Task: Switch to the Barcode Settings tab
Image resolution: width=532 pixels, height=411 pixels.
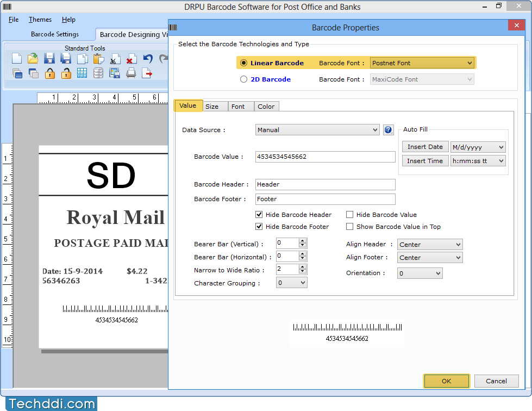Action: pyautogui.click(x=55, y=34)
